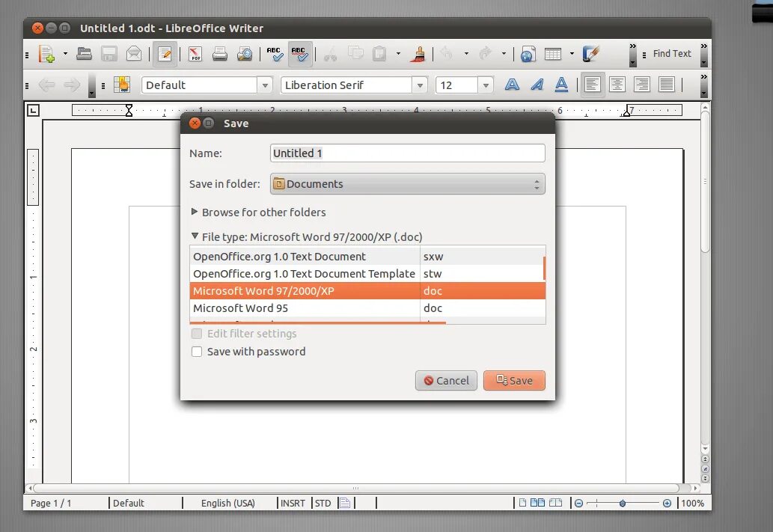Click the Insert Table icon
This screenshot has width=773, height=532.
[553, 54]
